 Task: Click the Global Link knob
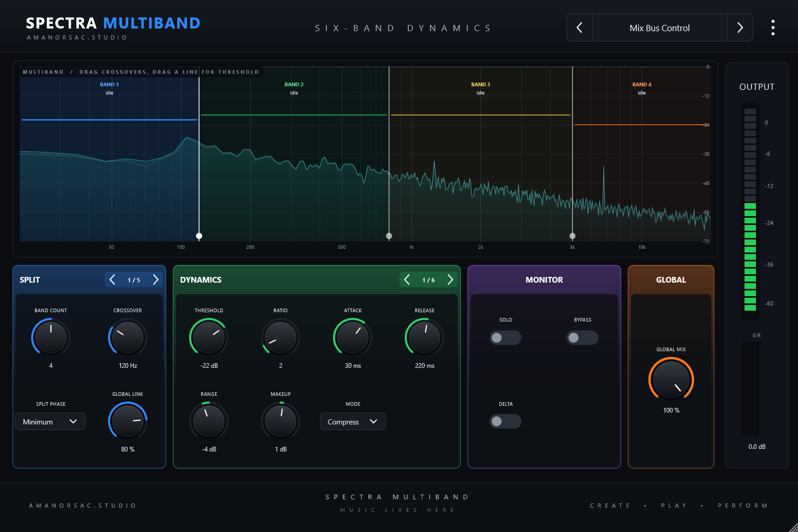tap(128, 420)
